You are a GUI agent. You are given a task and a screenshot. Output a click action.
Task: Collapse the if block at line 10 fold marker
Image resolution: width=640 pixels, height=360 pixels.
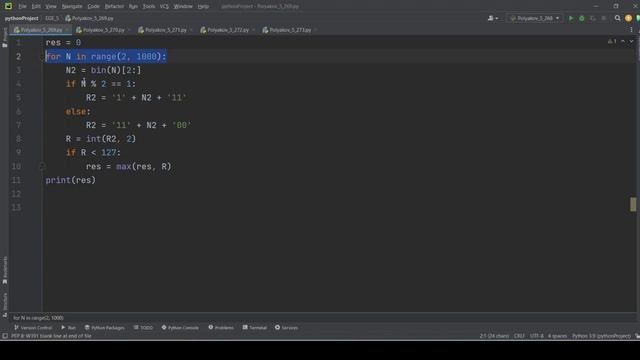42,166
